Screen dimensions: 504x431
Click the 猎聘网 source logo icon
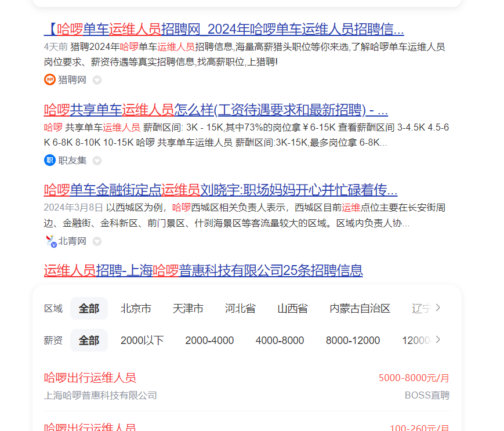tap(50, 79)
